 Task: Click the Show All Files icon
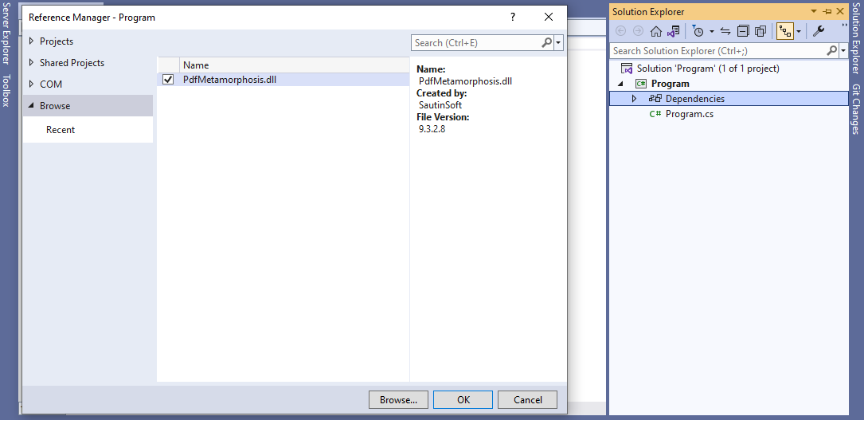[760, 31]
